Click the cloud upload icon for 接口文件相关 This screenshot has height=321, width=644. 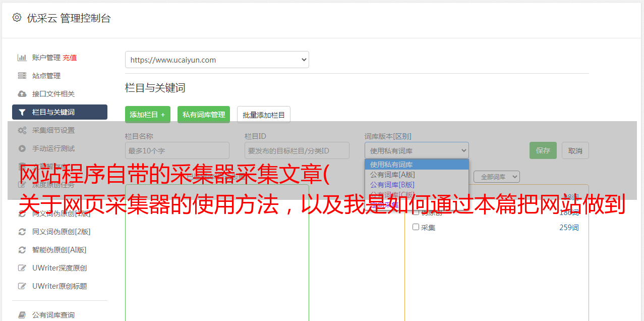click(x=22, y=94)
